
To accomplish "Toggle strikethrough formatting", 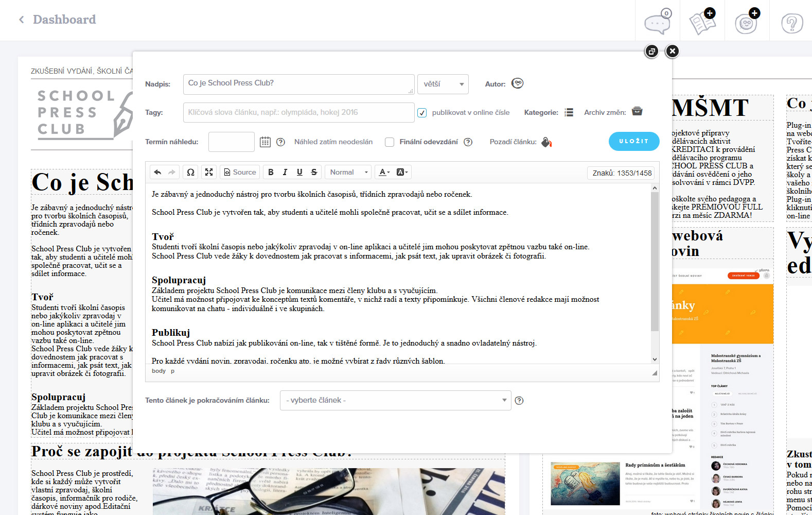I will click(314, 172).
